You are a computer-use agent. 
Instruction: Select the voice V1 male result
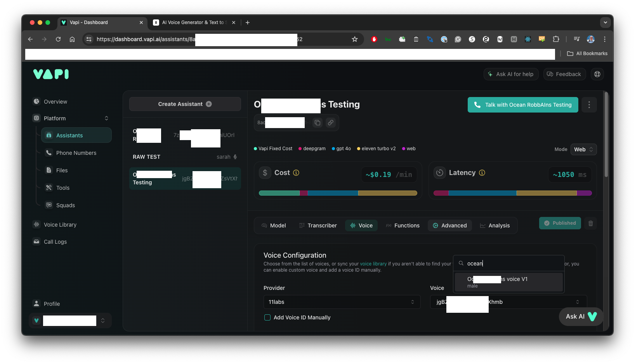[509, 282]
